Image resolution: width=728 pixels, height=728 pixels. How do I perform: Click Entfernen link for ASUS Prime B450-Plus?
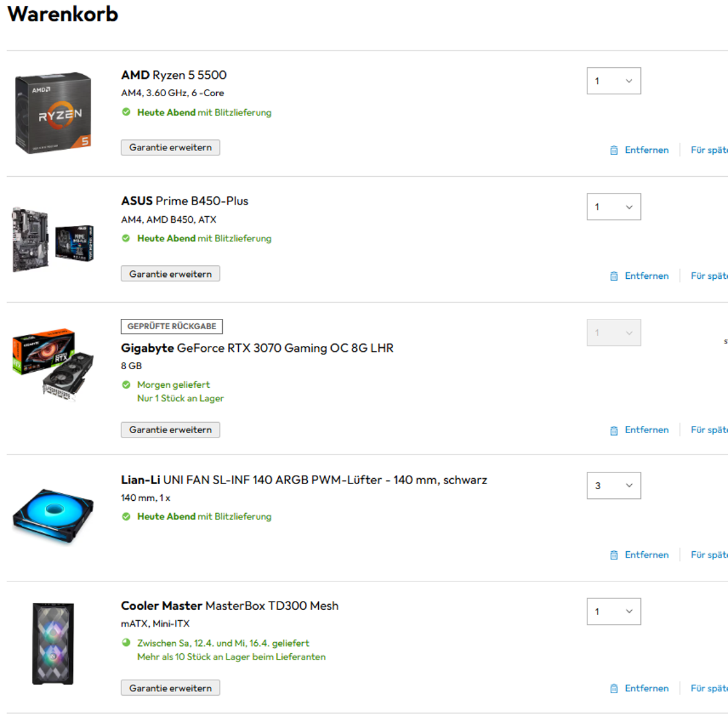click(x=647, y=276)
